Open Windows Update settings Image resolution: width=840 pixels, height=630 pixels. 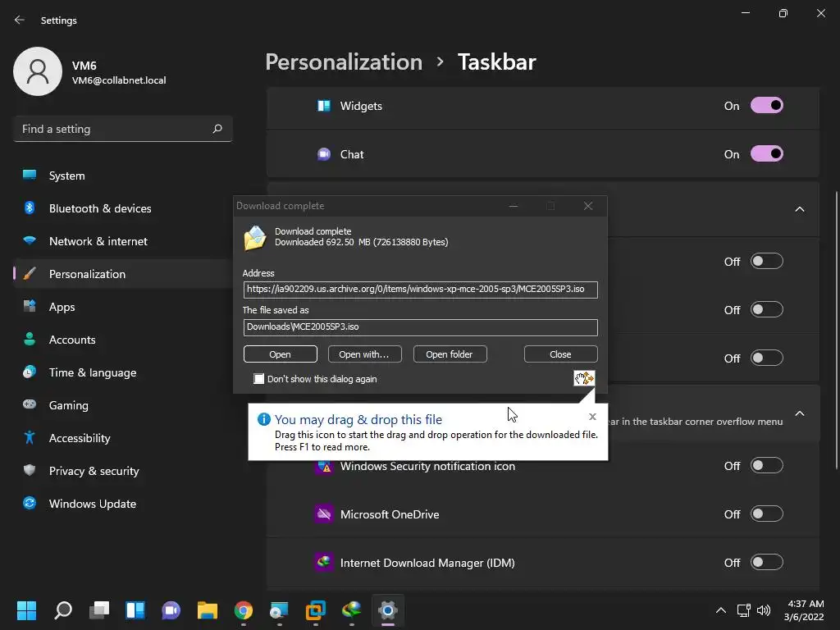(123, 504)
